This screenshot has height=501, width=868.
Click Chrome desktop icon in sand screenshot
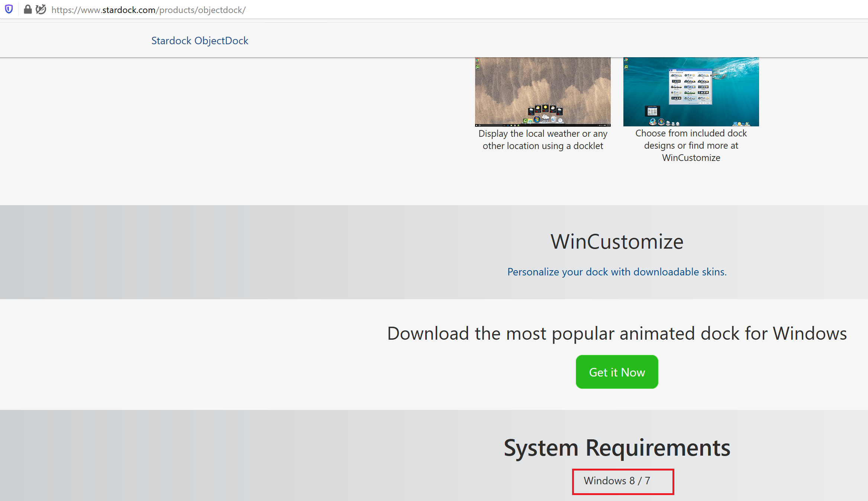click(x=477, y=59)
